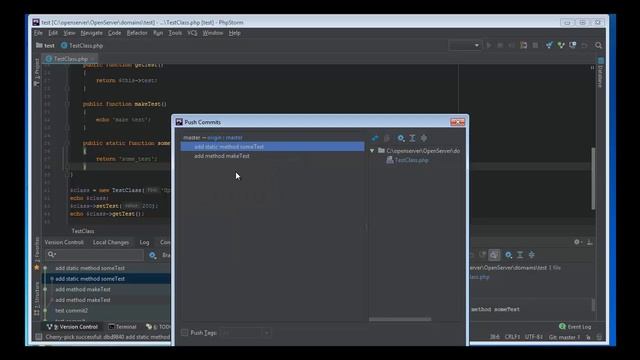640x360 pixels.
Task: Click the origin remote link in Push Commits
Action: click(x=214, y=138)
